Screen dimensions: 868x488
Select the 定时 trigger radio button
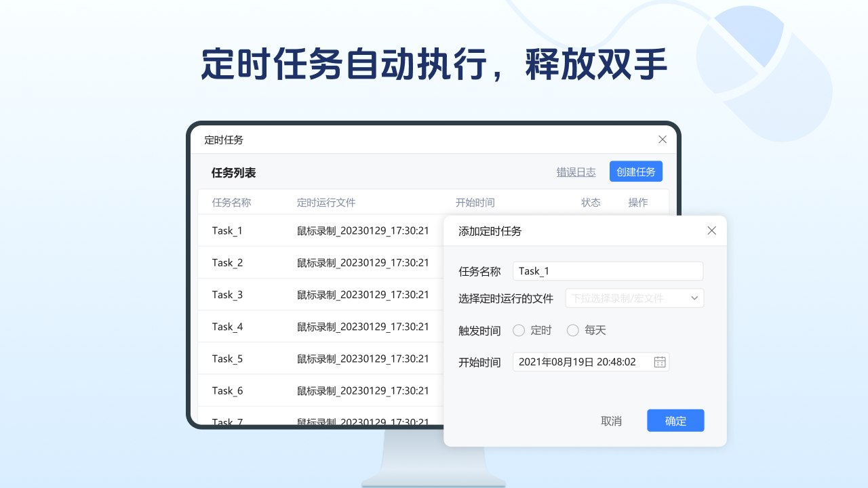pos(520,330)
